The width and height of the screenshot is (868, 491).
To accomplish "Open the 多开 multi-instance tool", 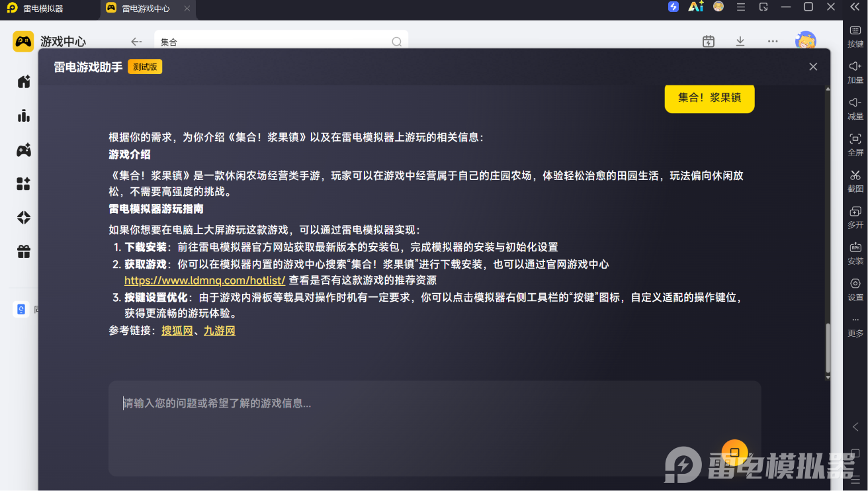I will pos(855,217).
